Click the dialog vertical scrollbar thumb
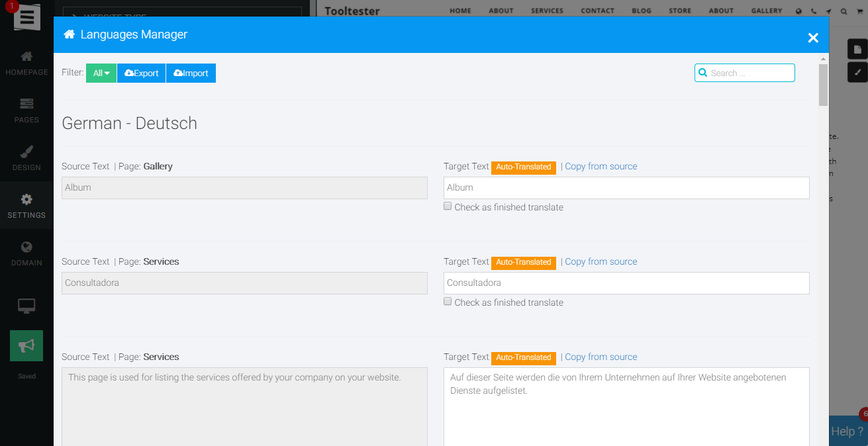This screenshot has width=868, height=446. coord(823,85)
